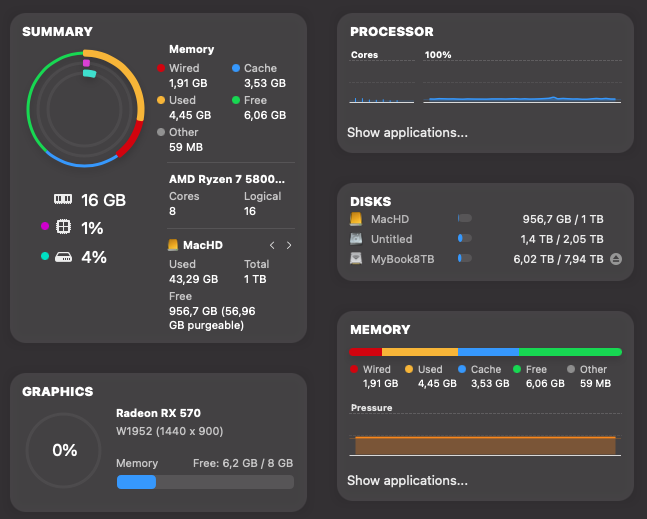Click the 43,29 GB used value
This screenshot has height=519, width=647.
[194, 279]
